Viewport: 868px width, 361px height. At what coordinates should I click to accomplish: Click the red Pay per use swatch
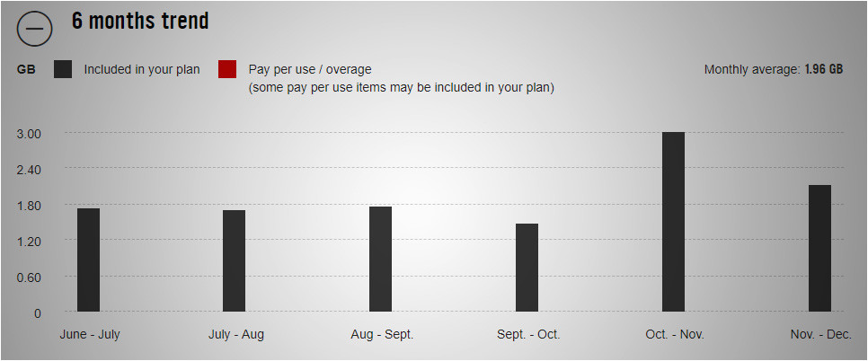tap(227, 70)
